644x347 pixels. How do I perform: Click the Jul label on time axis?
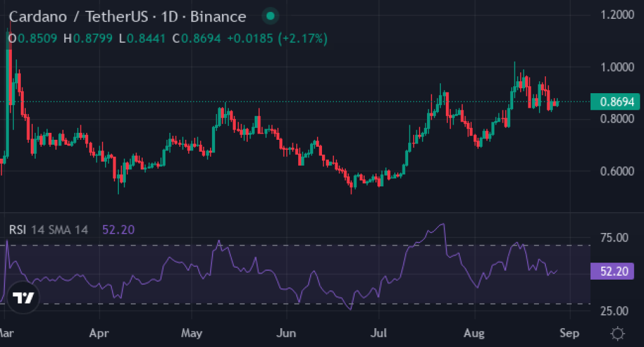tap(379, 333)
